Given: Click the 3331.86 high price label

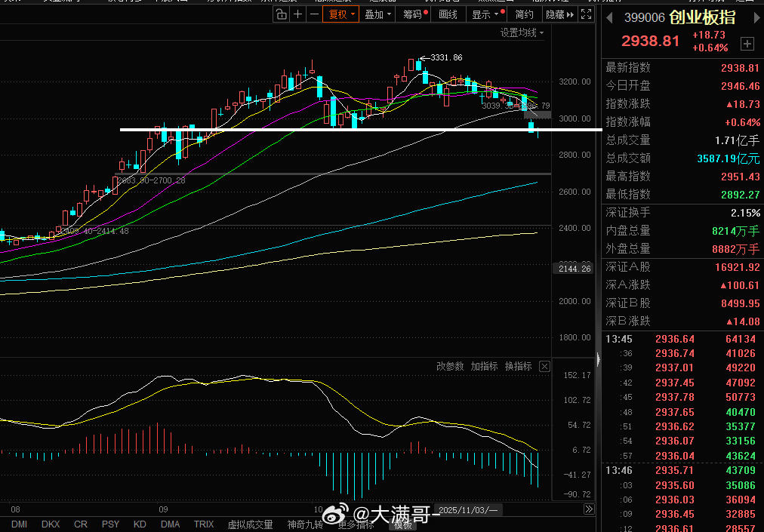Looking at the screenshot, I should 446,57.
